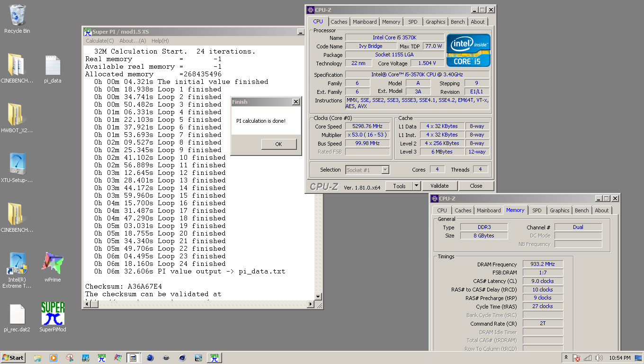Open Bench tab in CPU-Z memory window
644x364 pixels.
[582, 210]
